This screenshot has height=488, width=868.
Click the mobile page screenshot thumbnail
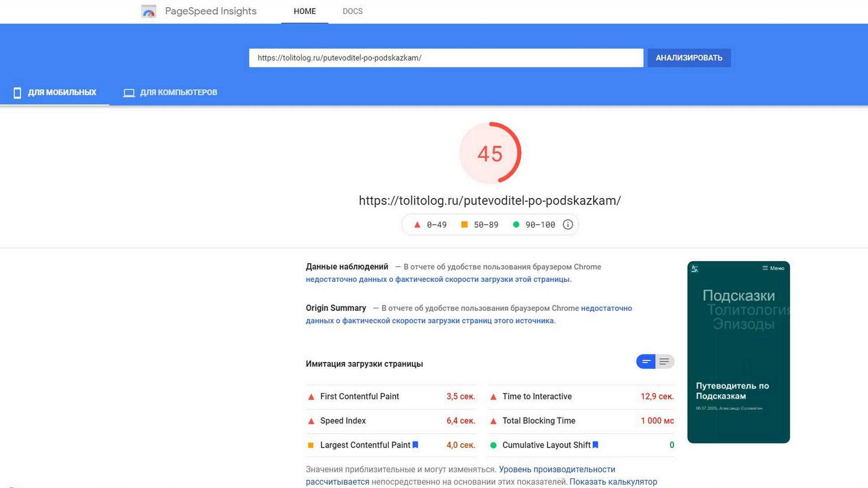[x=738, y=352]
